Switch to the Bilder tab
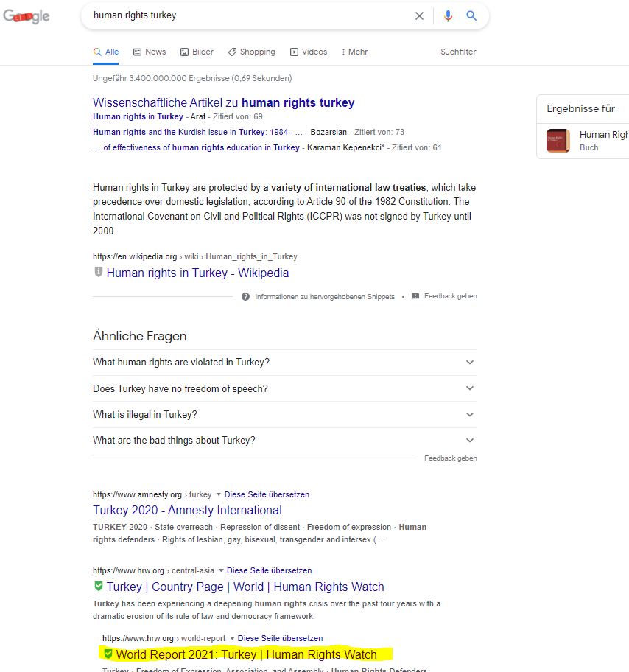This screenshot has width=629, height=672. (x=197, y=52)
